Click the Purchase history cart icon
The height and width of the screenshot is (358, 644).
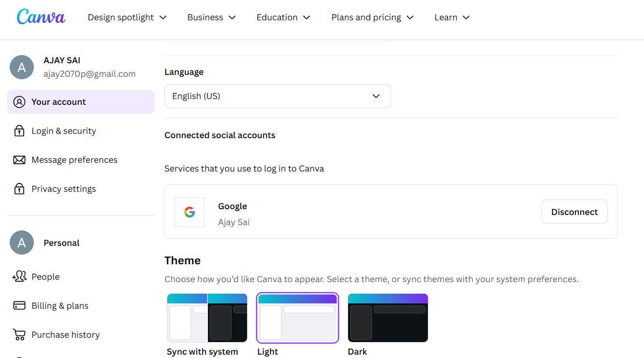(x=19, y=334)
